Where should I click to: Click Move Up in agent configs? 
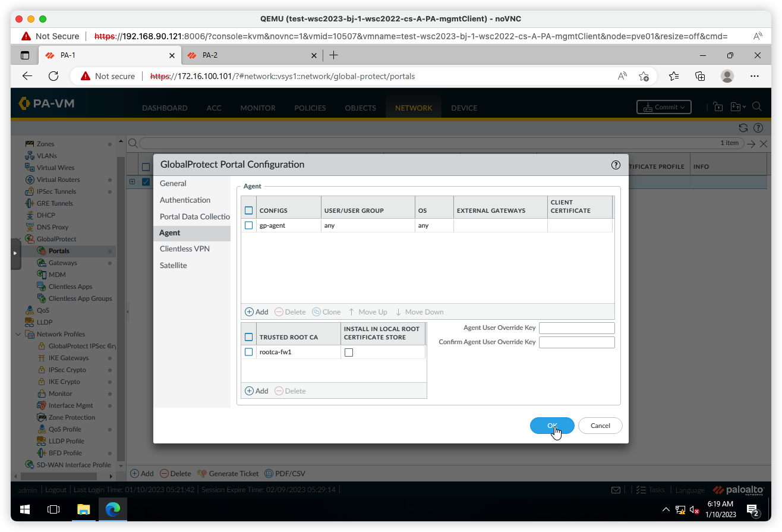tap(368, 312)
